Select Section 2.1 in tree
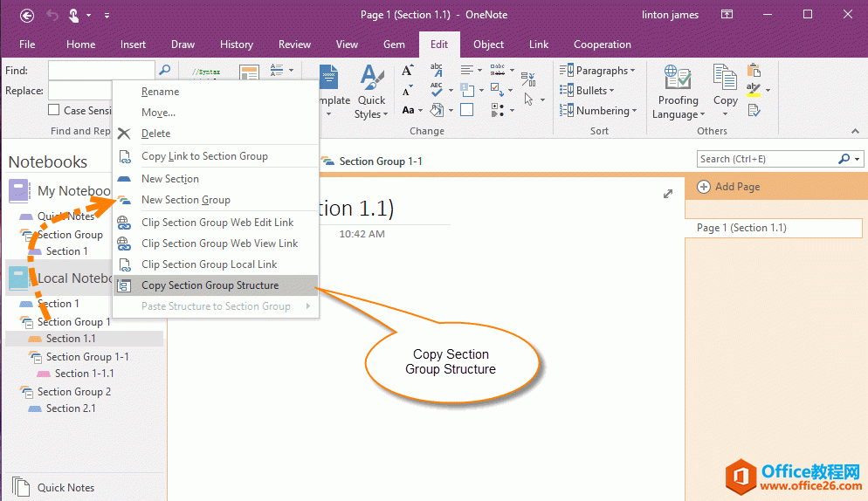Image resolution: width=868 pixels, height=501 pixels. [x=71, y=408]
